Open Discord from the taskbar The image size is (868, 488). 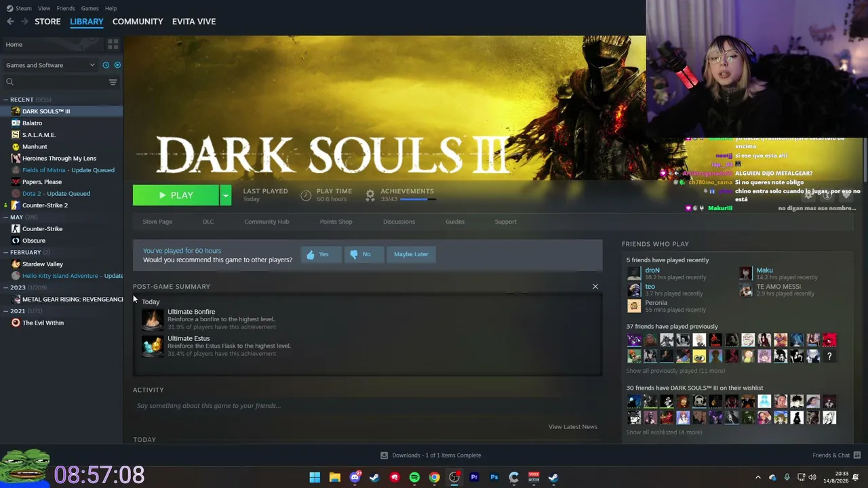tap(355, 477)
